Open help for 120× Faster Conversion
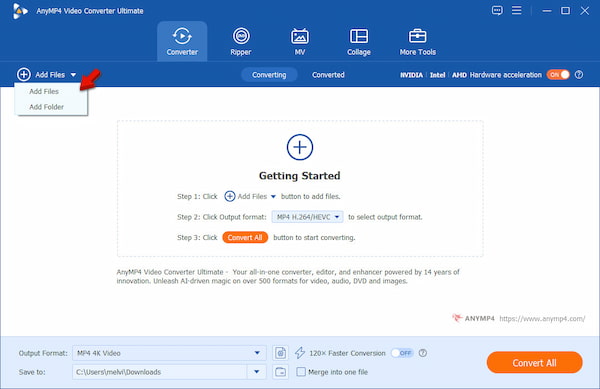 [423, 353]
